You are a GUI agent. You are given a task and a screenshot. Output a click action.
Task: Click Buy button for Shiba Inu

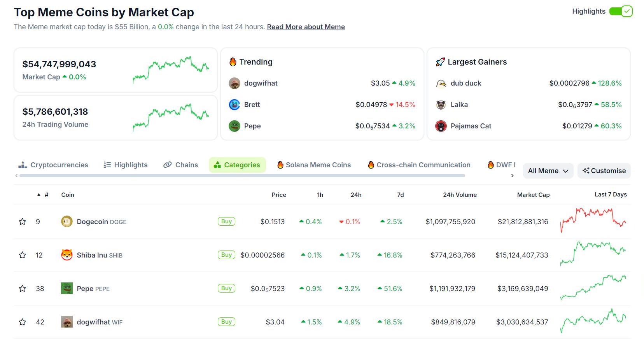[226, 255]
